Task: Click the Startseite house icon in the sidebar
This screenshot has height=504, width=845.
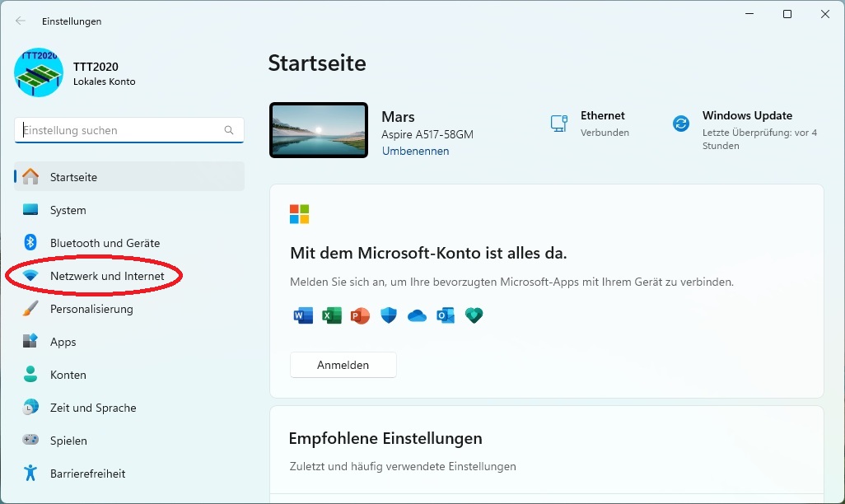Action: click(x=30, y=177)
